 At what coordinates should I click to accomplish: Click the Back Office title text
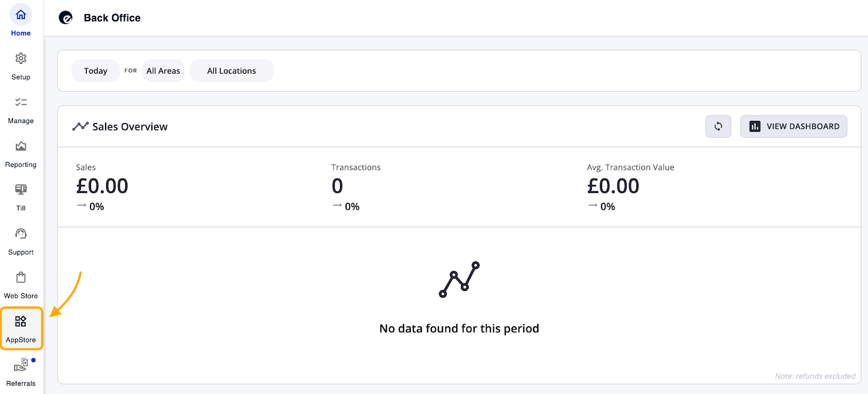(112, 18)
